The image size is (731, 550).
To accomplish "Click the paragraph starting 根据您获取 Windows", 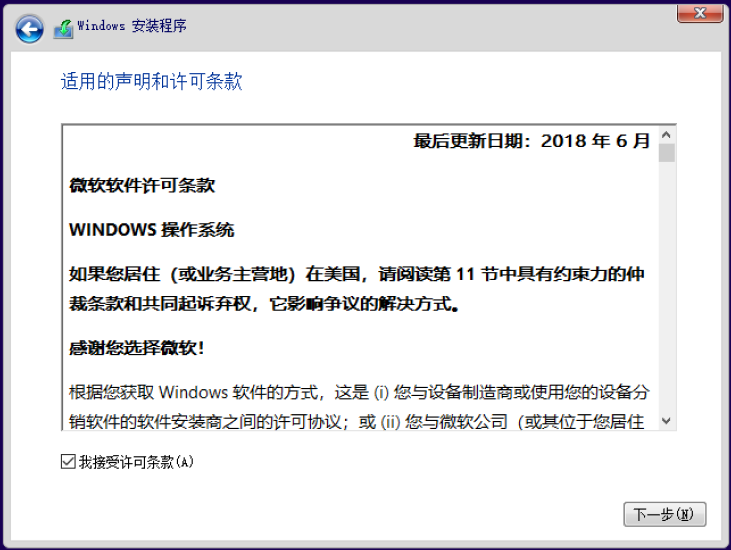I will (x=359, y=406).
